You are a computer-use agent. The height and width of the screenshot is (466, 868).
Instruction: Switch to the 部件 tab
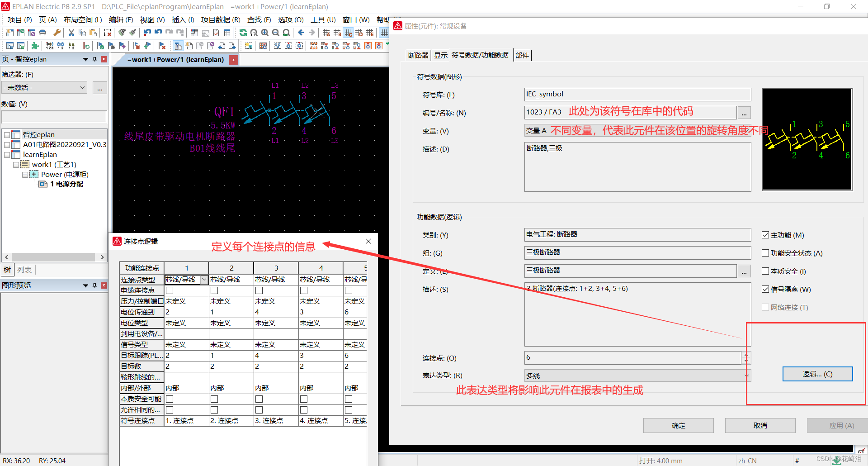[x=522, y=55]
